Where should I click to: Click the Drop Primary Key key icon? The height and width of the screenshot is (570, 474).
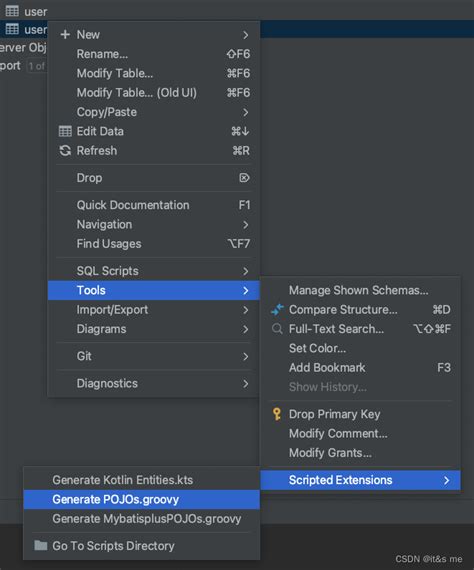pos(277,414)
